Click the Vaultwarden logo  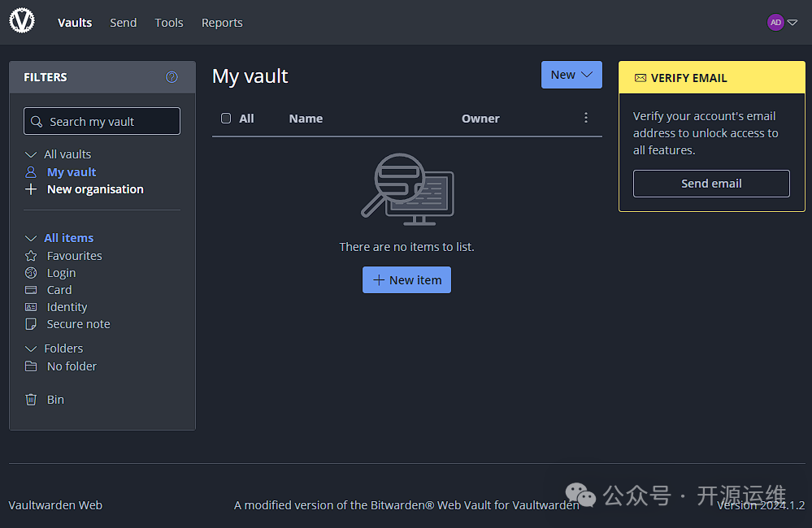(21, 20)
